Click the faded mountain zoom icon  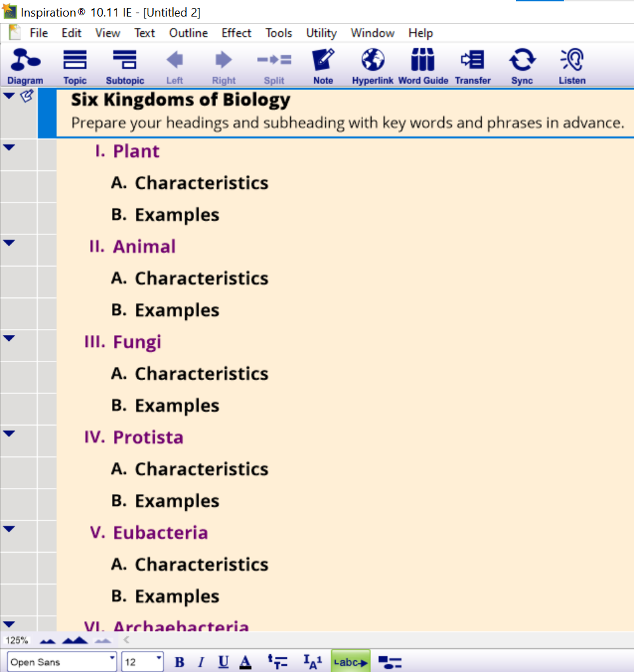click(x=103, y=641)
